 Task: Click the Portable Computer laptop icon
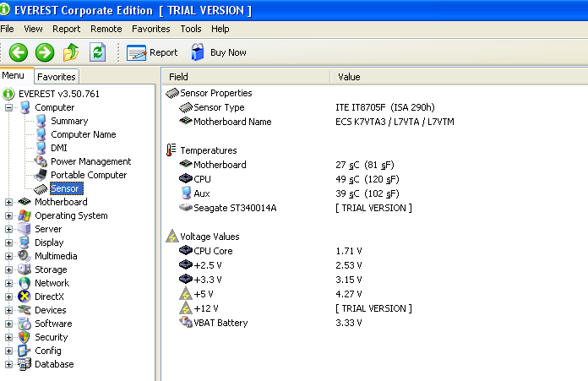[41, 175]
